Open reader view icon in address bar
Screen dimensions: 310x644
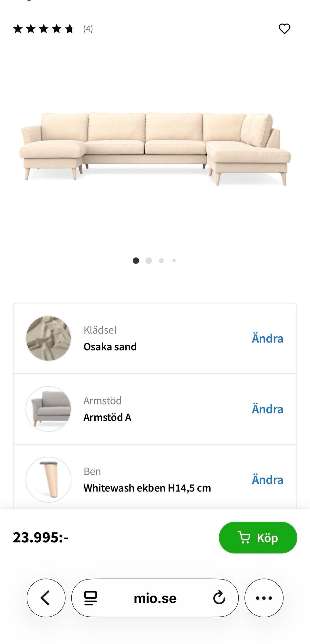pyautogui.click(x=91, y=598)
